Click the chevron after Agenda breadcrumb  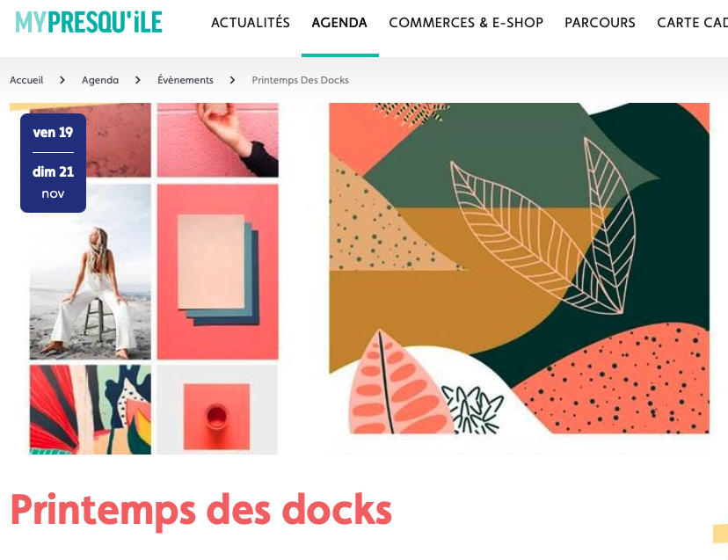coord(137,80)
